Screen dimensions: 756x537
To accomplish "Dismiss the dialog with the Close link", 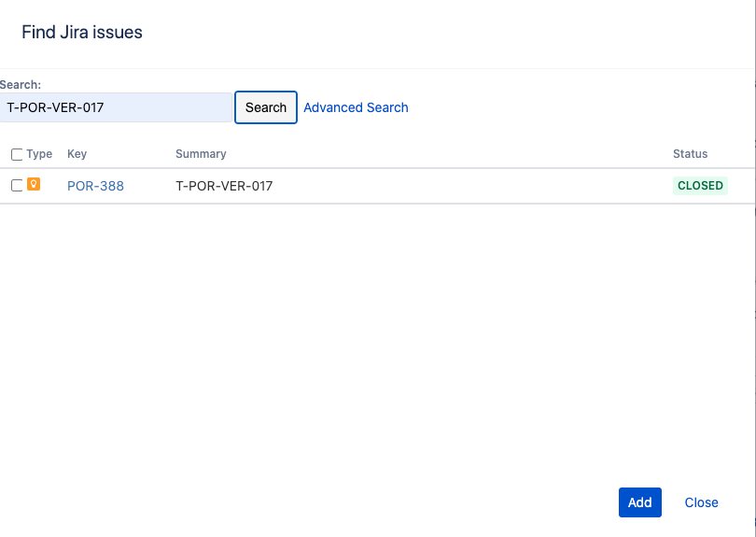I will coord(701,502).
